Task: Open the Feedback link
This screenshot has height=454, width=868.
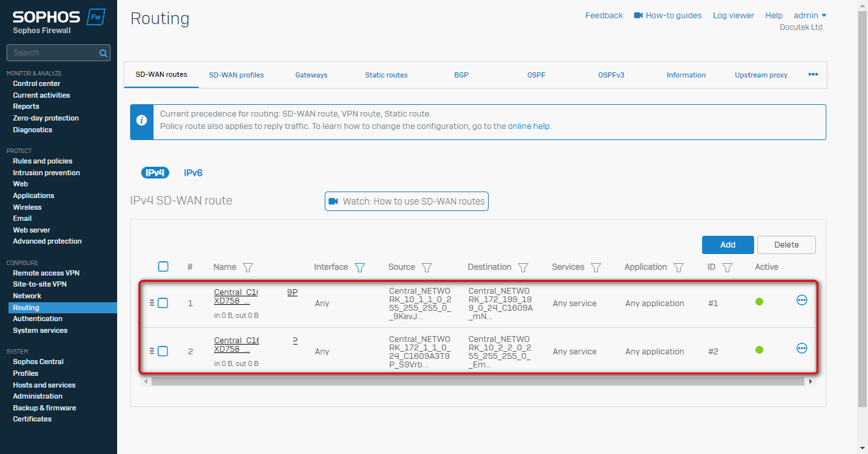Action: pyautogui.click(x=604, y=16)
